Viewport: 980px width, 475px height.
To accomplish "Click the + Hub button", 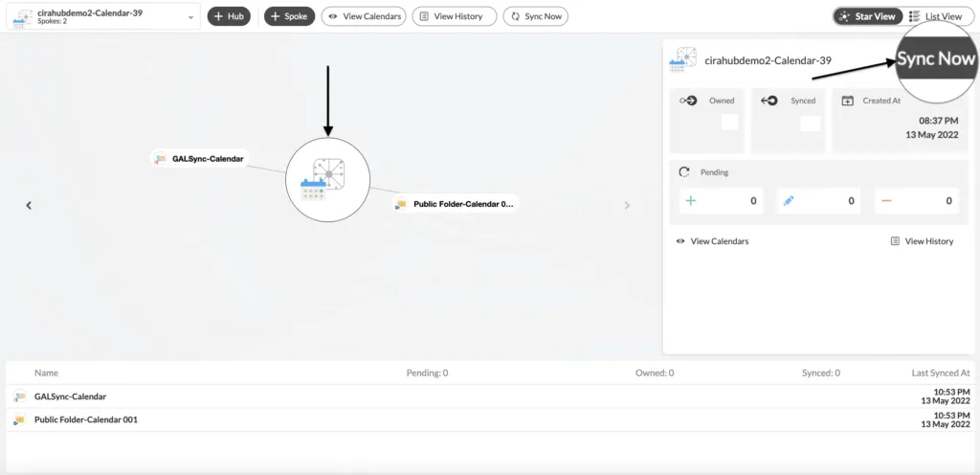I will point(229,16).
